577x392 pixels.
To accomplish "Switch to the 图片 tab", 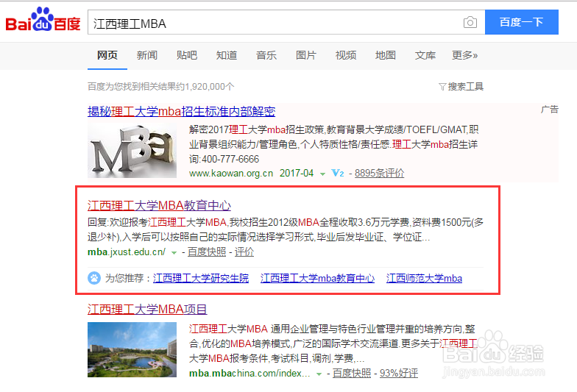I will 306,56.
